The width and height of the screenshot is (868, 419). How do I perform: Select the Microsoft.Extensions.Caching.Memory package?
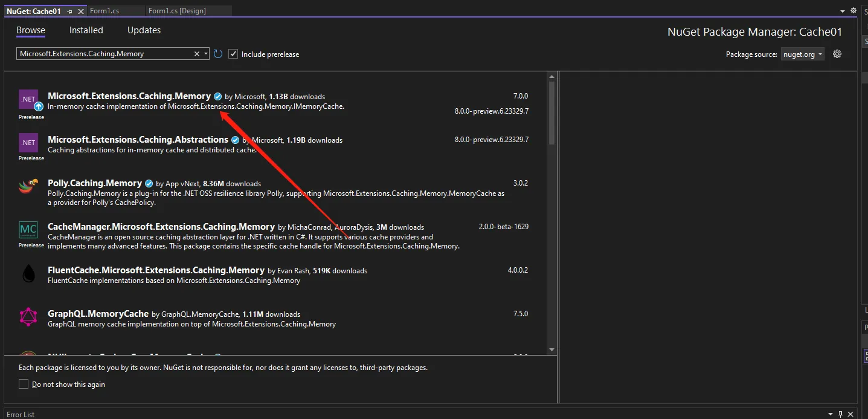point(275,105)
